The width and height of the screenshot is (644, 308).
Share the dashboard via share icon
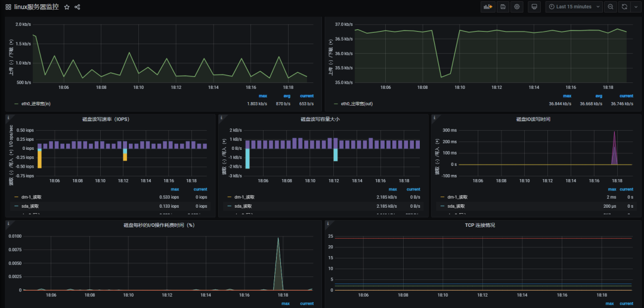click(x=78, y=7)
